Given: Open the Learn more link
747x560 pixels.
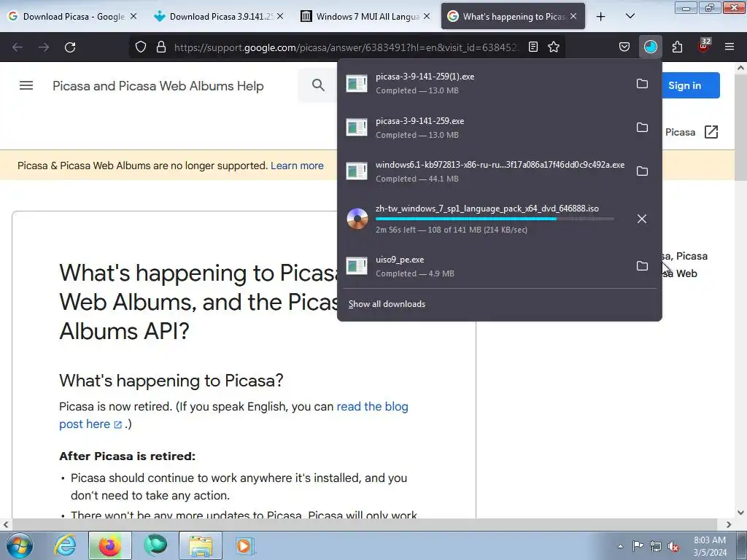Looking at the screenshot, I should click(x=297, y=166).
